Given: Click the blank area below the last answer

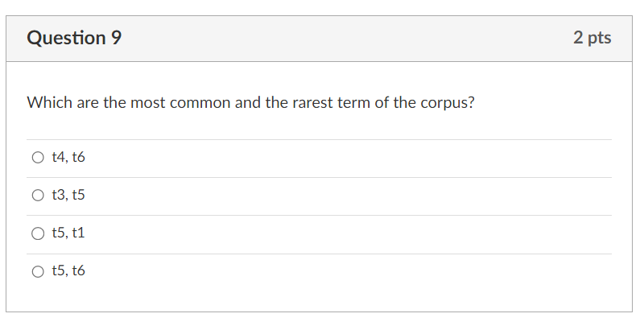Looking at the screenshot, I should [x=322, y=298].
